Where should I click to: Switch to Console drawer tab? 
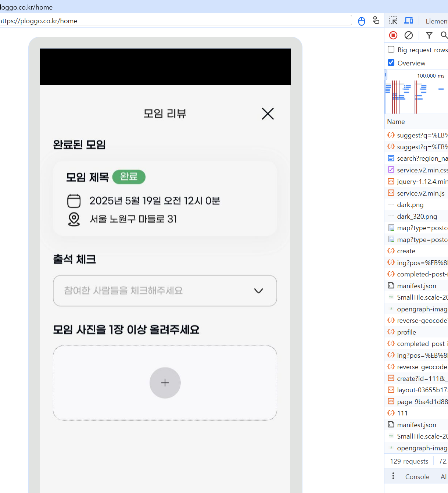coord(417,477)
